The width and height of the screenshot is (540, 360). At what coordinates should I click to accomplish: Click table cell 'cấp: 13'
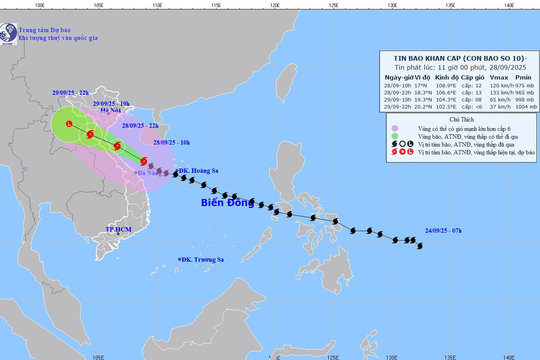point(471,93)
